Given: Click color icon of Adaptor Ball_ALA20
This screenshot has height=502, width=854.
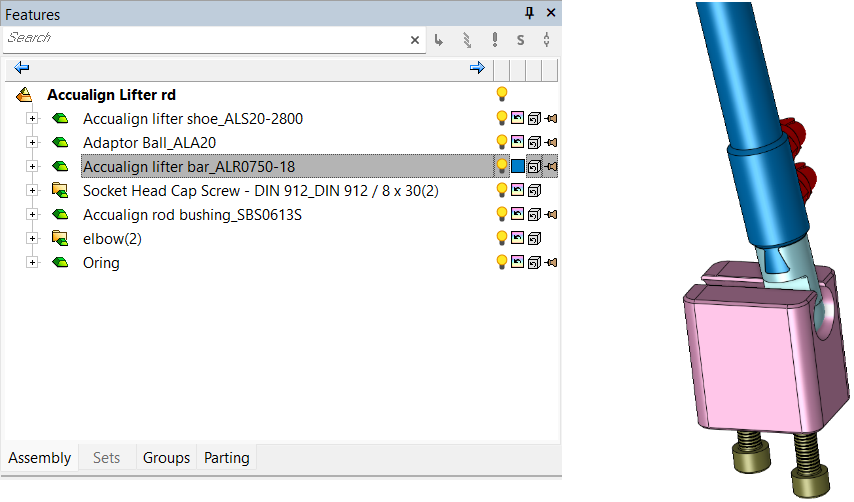Looking at the screenshot, I should coord(517,142).
